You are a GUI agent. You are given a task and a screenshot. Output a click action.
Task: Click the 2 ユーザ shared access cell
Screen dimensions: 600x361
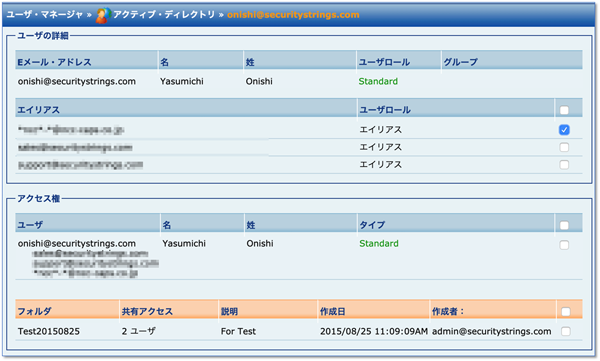point(139,331)
